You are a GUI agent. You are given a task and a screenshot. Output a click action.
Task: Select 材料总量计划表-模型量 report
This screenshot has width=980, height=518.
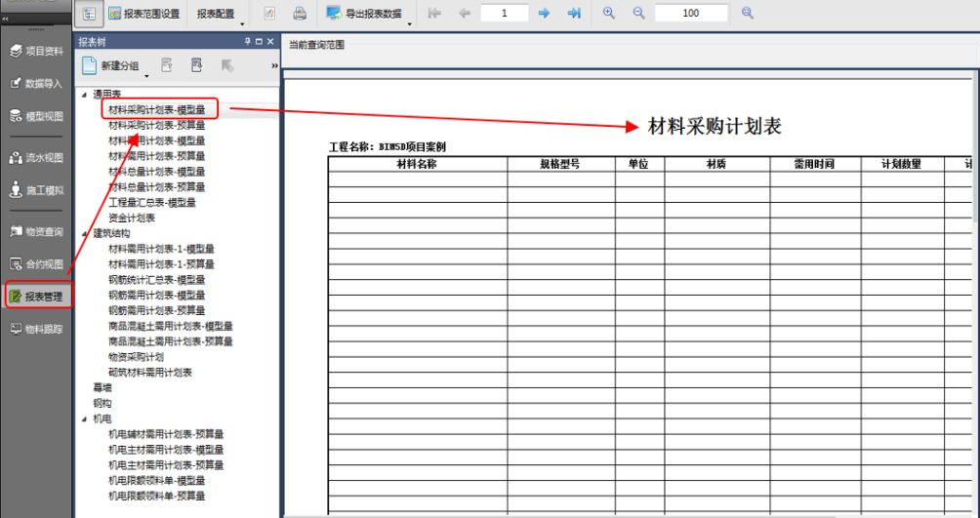tap(156, 172)
